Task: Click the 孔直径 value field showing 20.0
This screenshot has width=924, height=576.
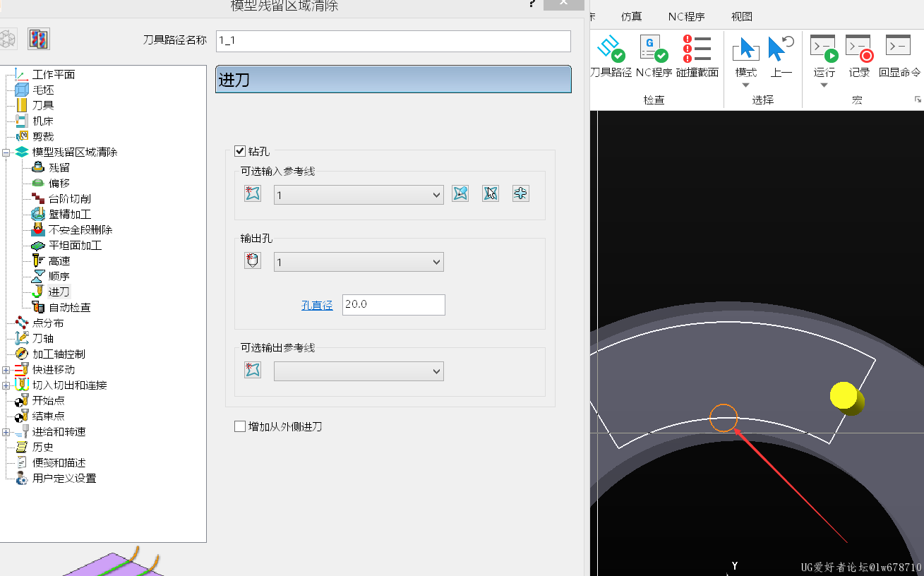Action: 394,305
